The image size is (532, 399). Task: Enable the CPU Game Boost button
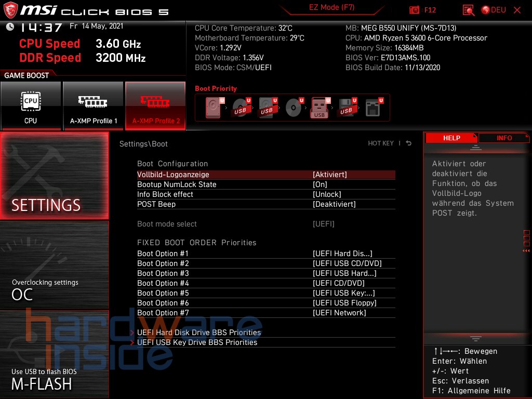point(31,105)
